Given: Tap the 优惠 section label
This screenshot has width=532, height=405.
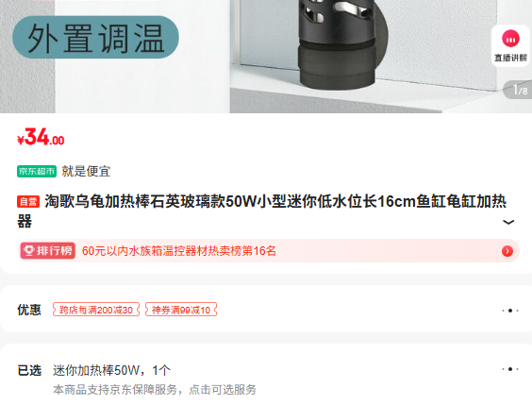Looking at the screenshot, I should (x=29, y=310).
